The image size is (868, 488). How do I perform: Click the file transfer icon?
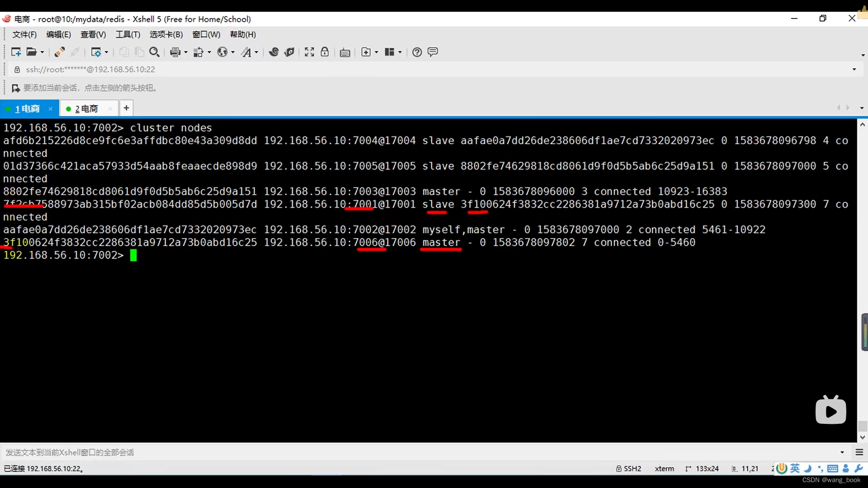tap(198, 52)
